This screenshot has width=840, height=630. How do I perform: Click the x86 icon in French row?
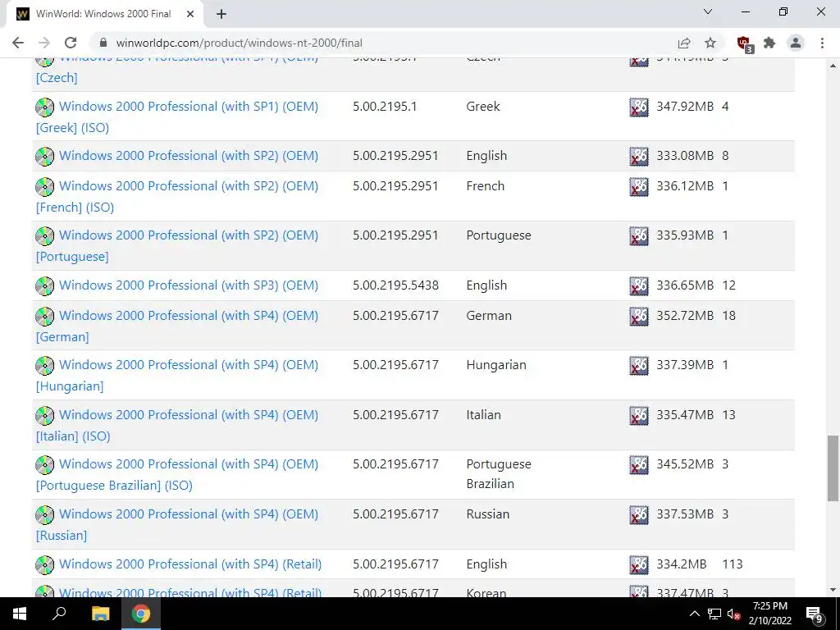(x=639, y=187)
